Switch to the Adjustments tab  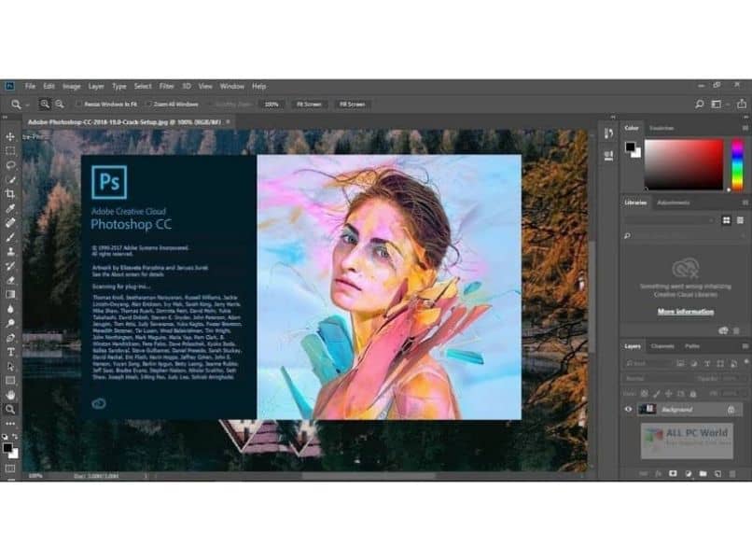pyautogui.click(x=674, y=203)
